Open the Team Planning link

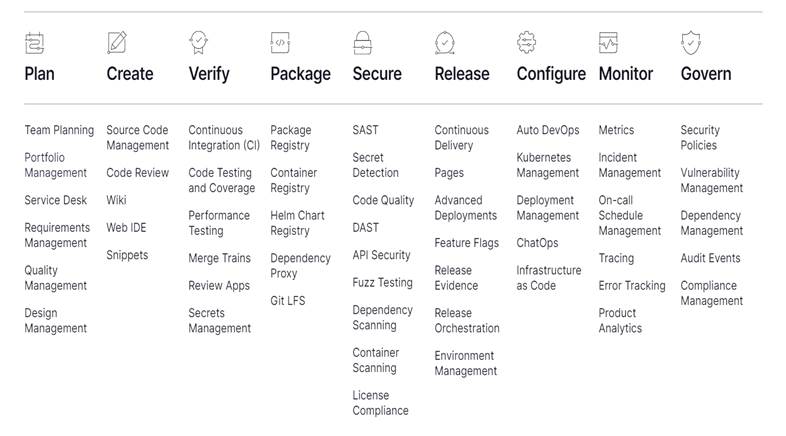[59, 130]
